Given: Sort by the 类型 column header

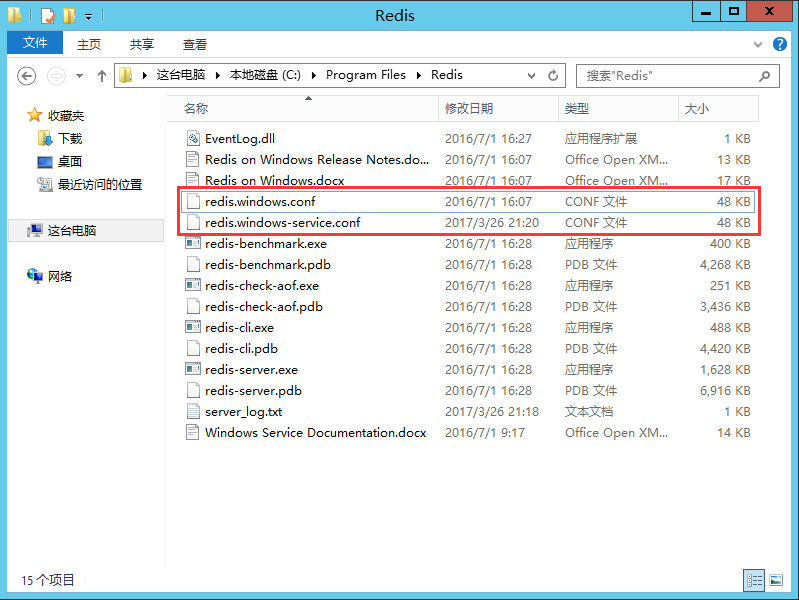Looking at the screenshot, I should 619,108.
